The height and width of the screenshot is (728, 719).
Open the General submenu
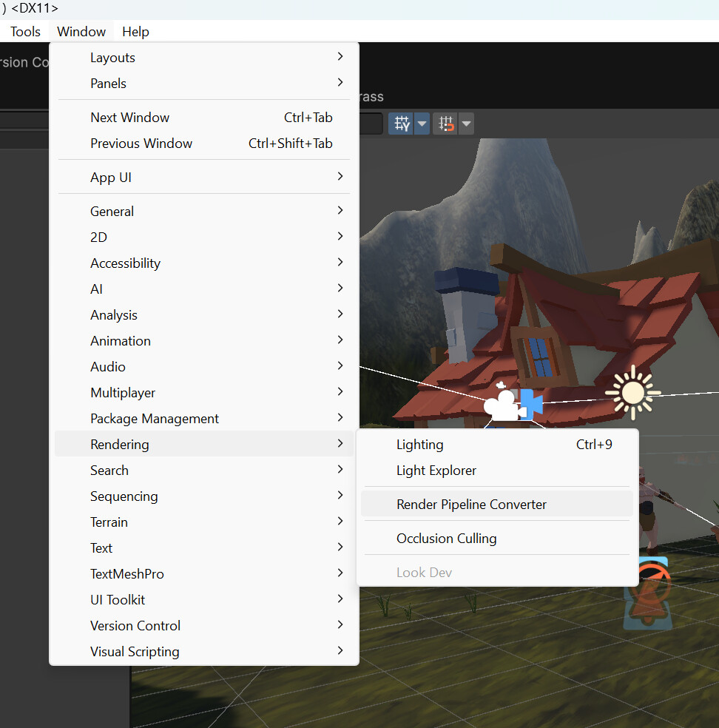click(x=204, y=212)
